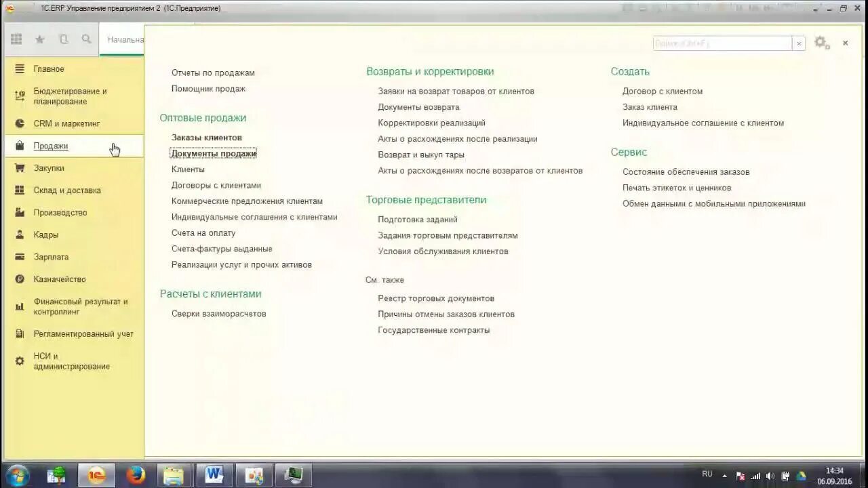Click the Зарплата section icon
This screenshot has width=868, height=488.
point(20,257)
